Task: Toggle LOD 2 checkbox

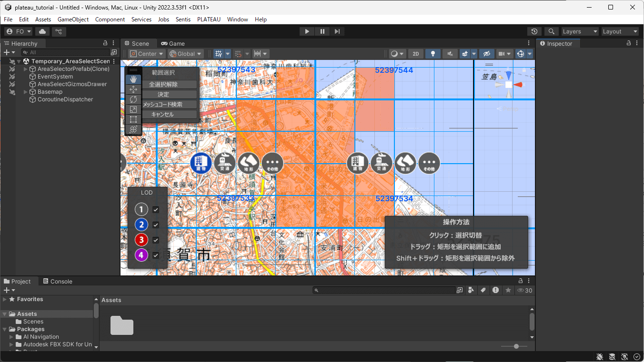Action: pos(156,225)
